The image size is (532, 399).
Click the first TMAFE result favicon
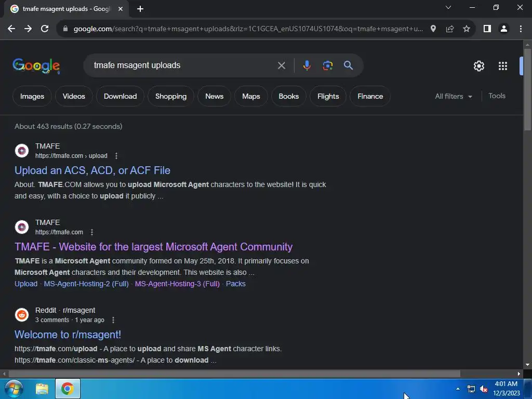coord(22,151)
